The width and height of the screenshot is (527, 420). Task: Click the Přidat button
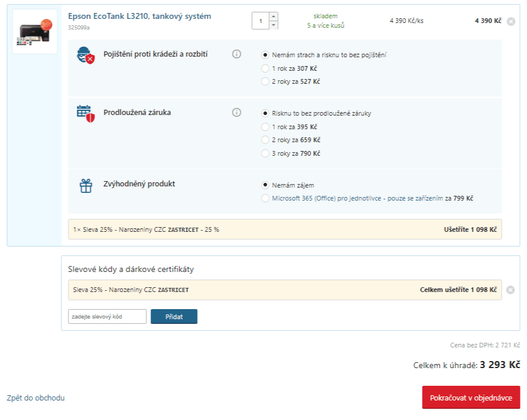(x=174, y=317)
